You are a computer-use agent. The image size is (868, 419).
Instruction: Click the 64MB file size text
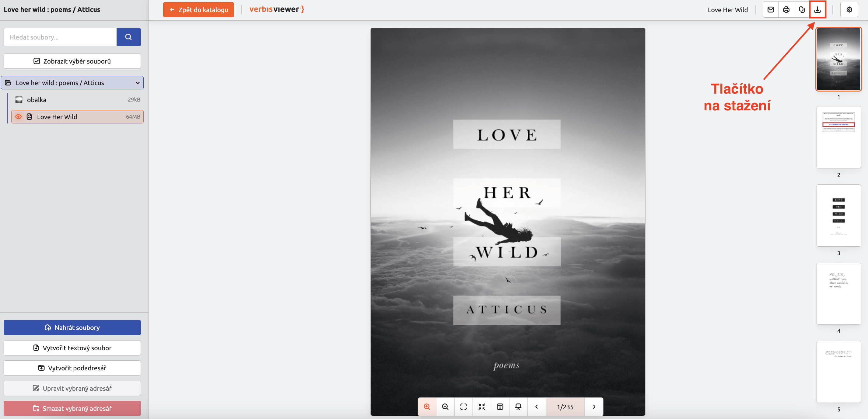(x=133, y=116)
